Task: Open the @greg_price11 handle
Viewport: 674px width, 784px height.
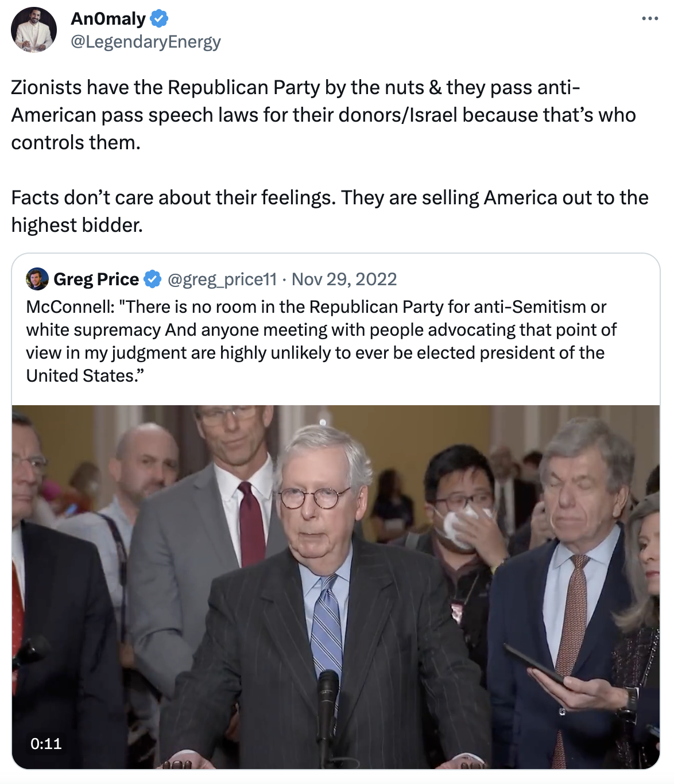Action: 222,280
